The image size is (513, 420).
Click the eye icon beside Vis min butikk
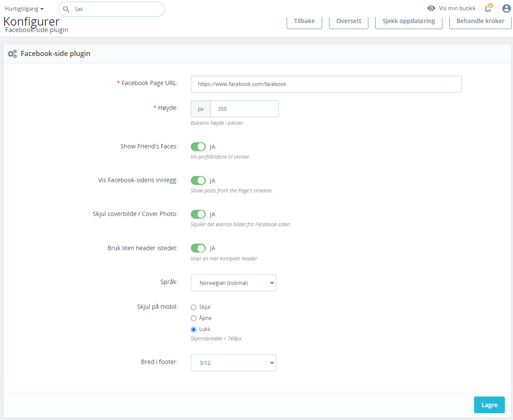tap(431, 8)
